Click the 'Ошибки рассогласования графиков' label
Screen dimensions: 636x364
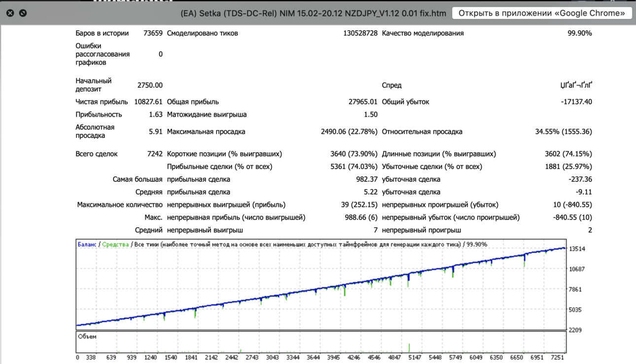(x=103, y=54)
